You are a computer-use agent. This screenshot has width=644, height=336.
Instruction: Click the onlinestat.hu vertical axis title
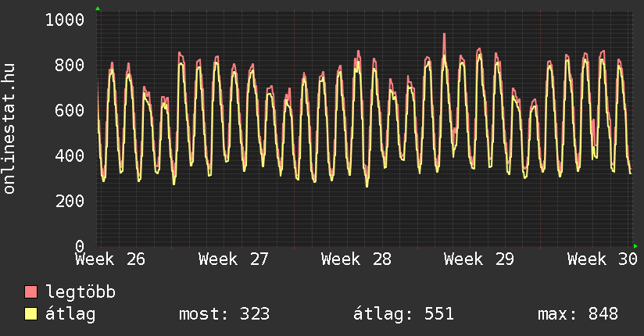[x=9, y=128]
